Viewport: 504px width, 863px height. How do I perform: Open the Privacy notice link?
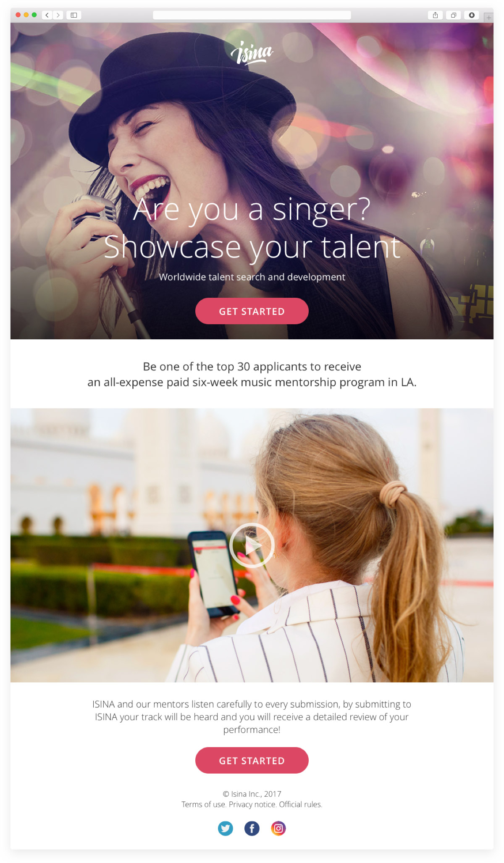pyautogui.click(x=253, y=805)
